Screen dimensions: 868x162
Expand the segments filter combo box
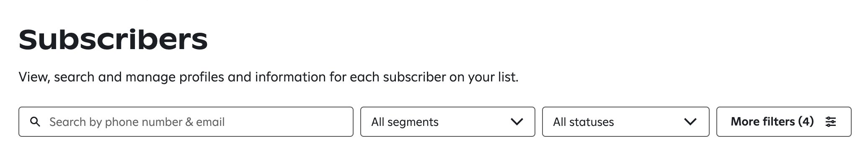tap(447, 122)
